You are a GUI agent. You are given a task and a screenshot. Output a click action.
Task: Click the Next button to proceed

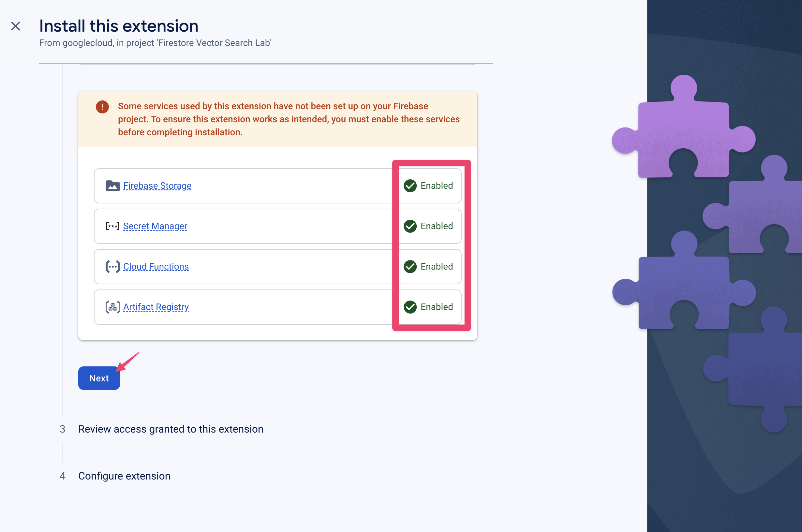[99, 377]
